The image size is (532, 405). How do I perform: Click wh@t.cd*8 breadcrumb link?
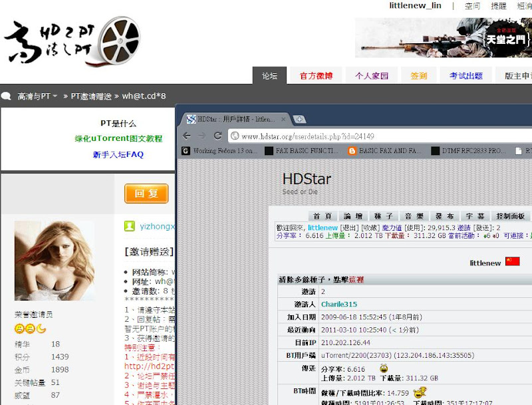[144, 96]
